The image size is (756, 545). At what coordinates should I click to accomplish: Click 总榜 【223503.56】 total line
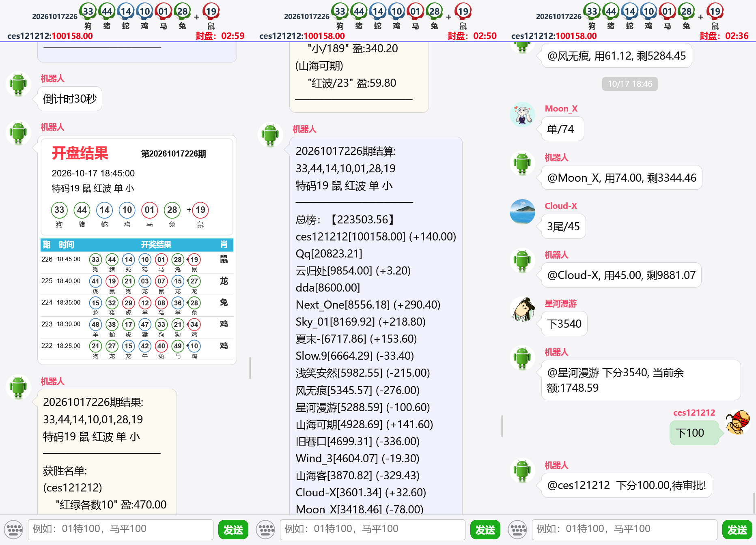click(x=346, y=220)
